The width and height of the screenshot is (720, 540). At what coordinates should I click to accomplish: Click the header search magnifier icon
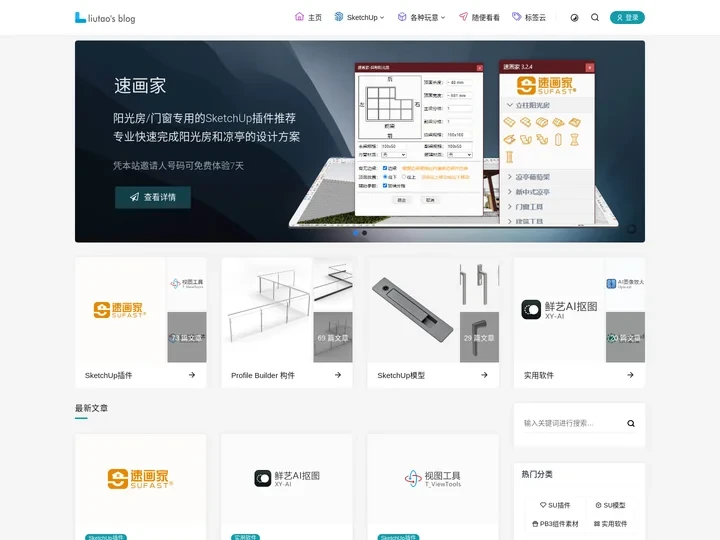click(595, 17)
